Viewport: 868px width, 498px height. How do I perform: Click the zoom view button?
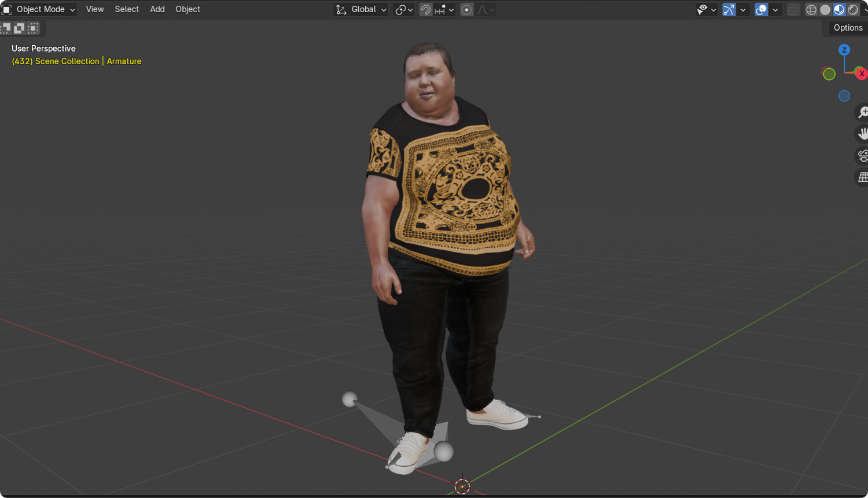862,112
